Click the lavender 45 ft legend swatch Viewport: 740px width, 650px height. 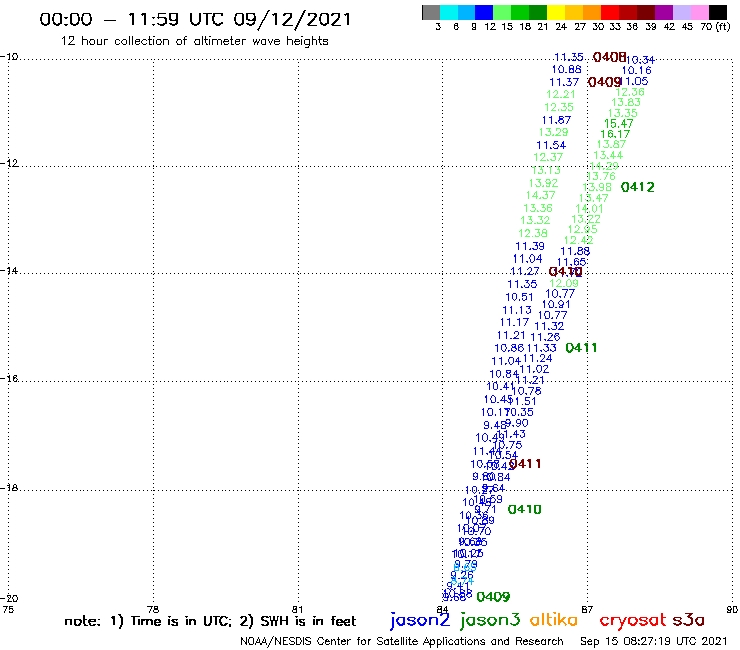click(x=681, y=12)
